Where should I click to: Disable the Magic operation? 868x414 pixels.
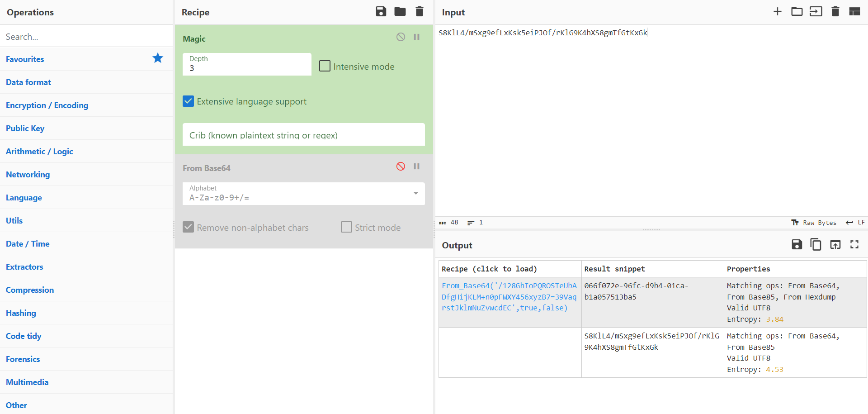401,37
